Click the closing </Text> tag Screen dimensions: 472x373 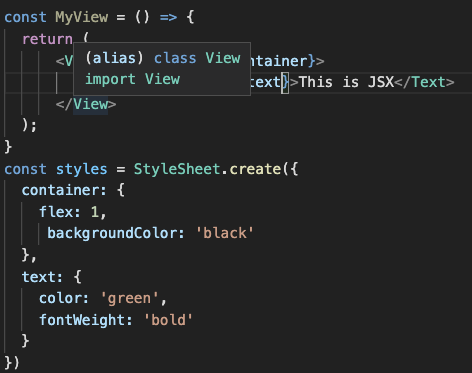coord(424,82)
